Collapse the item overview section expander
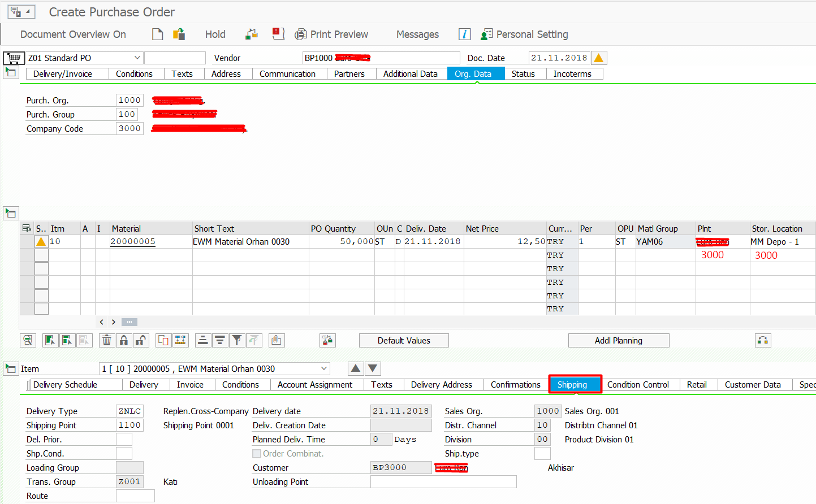 (11, 213)
